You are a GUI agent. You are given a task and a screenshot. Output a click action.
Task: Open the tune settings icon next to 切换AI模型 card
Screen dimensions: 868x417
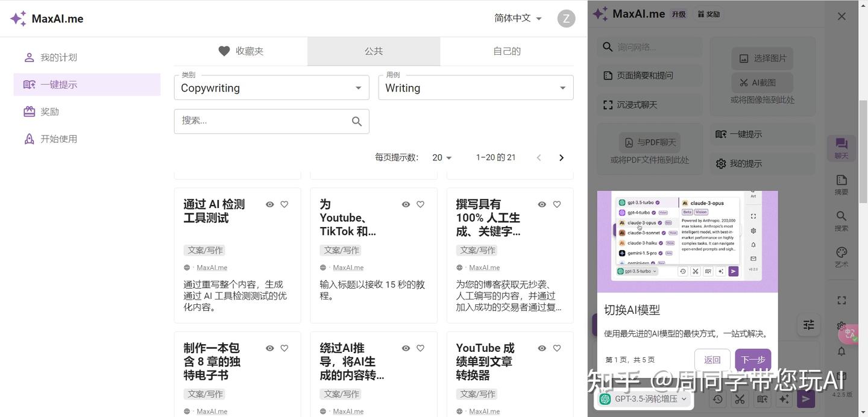808,324
